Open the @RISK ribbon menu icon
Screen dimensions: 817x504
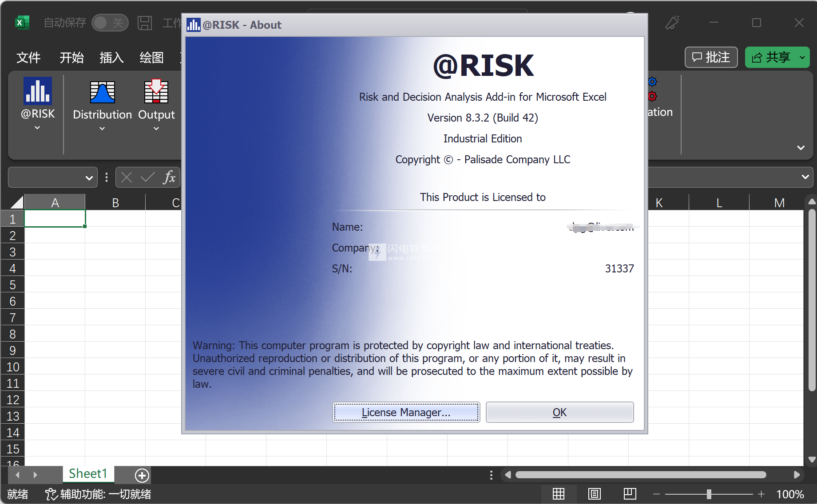(38, 91)
